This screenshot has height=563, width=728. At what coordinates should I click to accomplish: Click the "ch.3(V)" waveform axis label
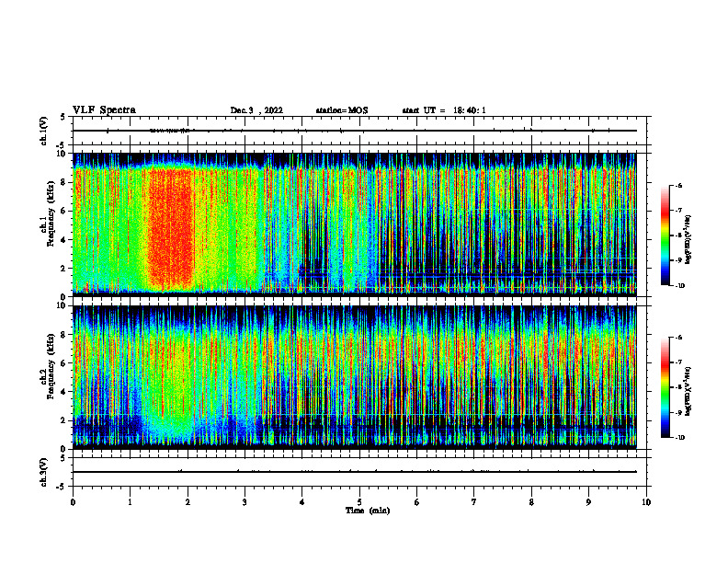click(x=44, y=472)
